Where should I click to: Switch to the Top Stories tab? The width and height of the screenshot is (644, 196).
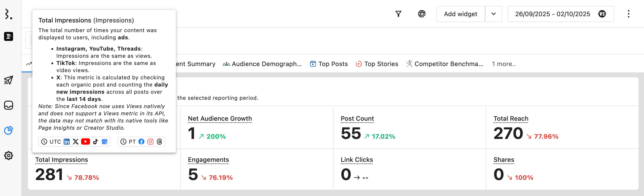point(377,64)
